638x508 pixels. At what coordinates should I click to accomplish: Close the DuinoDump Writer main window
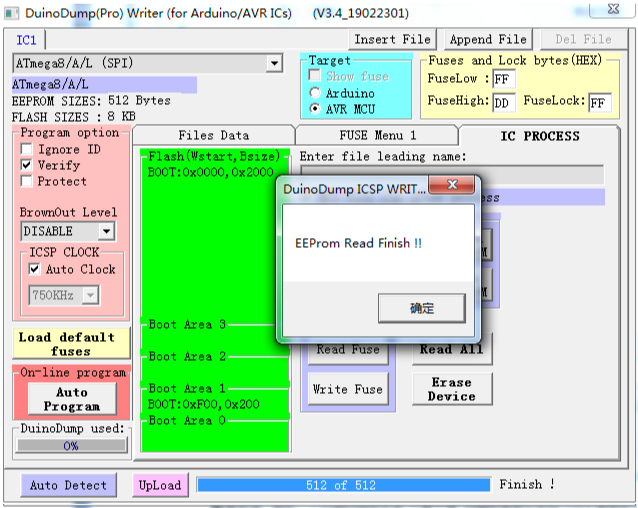(613, 9)
